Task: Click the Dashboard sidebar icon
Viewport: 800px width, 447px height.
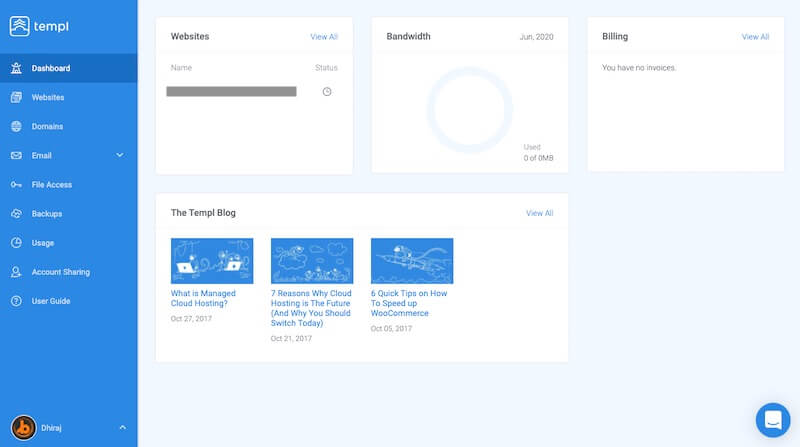Action: click(16, 69)
